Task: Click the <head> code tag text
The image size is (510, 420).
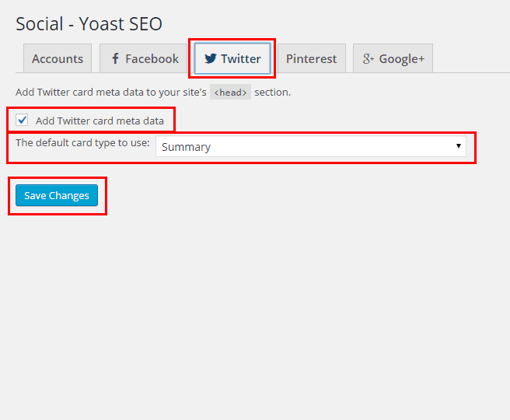Action: tap(230, 93)
